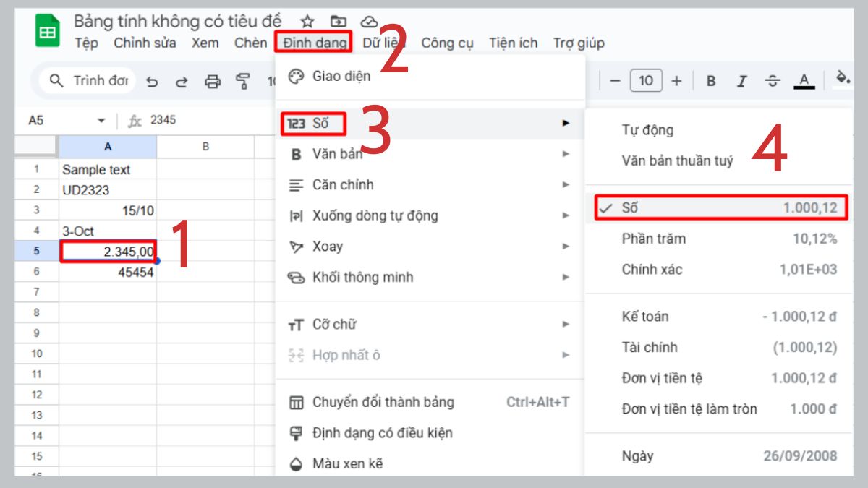The width and height of the screenshot is (868, 488).
Task: Click the cloud save status icon
Action: click(x=370, y=22)
